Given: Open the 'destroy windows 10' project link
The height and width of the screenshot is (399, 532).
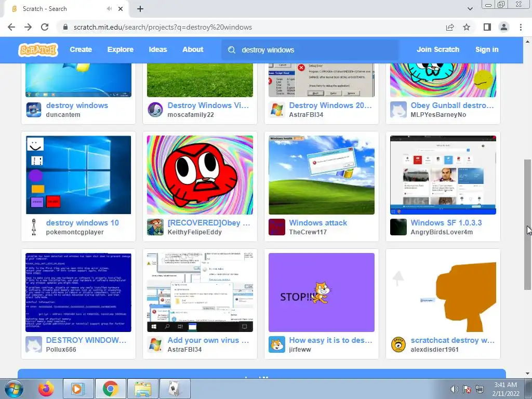Looking at the screenshot, I should click(x=83, y=223).
